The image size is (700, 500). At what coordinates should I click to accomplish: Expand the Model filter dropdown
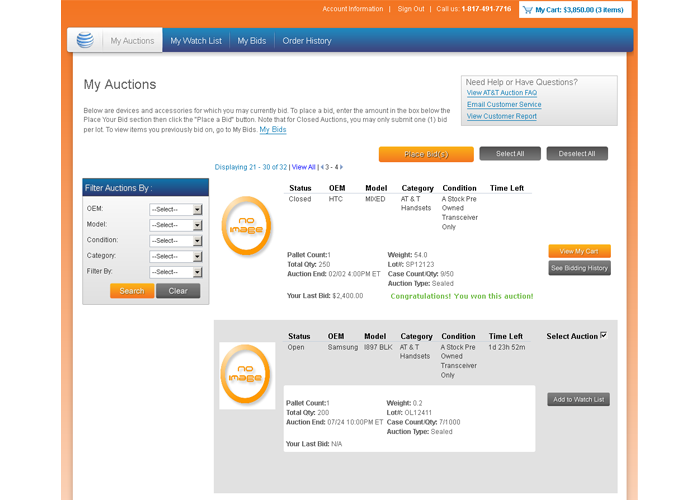[x=176, y=225]
